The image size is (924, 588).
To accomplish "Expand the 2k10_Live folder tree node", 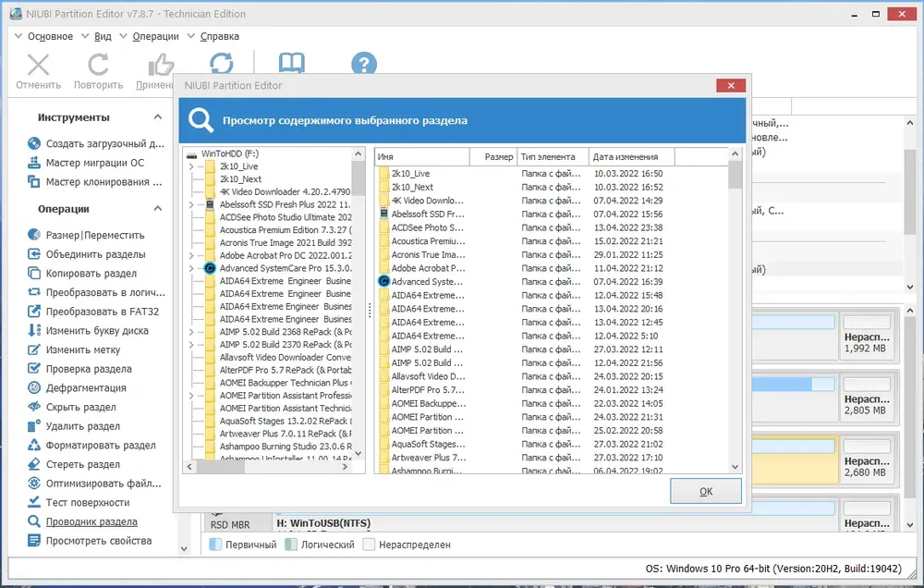I will [191, 167].
